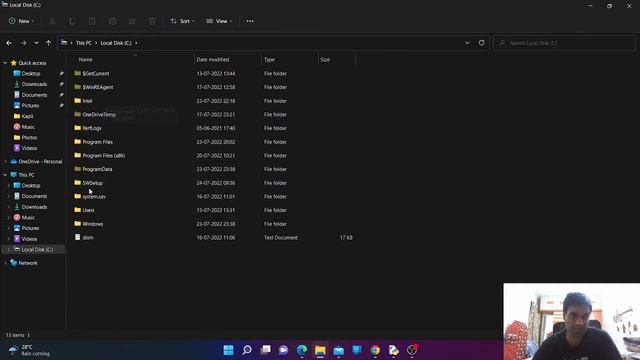The image size is (640, 360).
Task: Open the Recent locations dropdown arrow
Action: (36, 43)
